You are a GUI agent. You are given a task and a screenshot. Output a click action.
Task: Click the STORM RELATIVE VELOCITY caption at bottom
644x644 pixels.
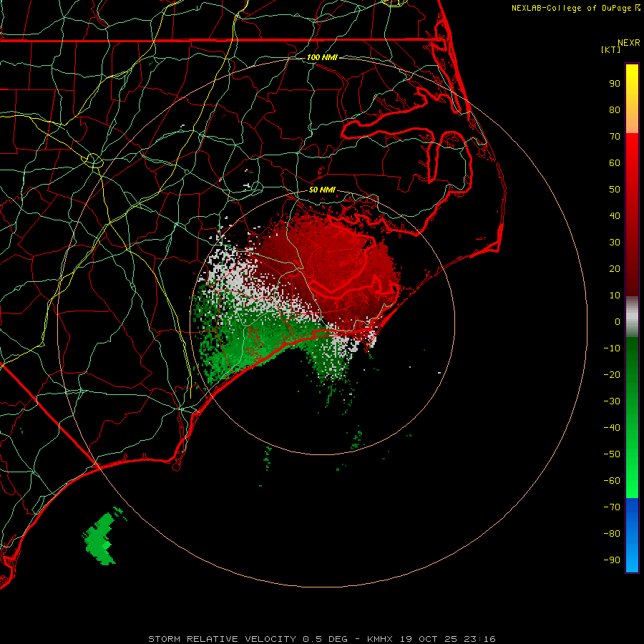(322, 639)
